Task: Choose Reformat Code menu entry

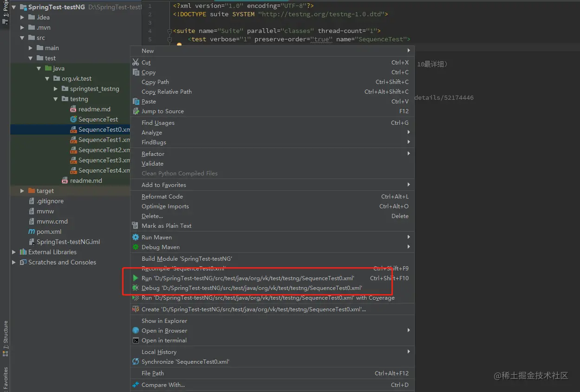Action: point(272,196)
